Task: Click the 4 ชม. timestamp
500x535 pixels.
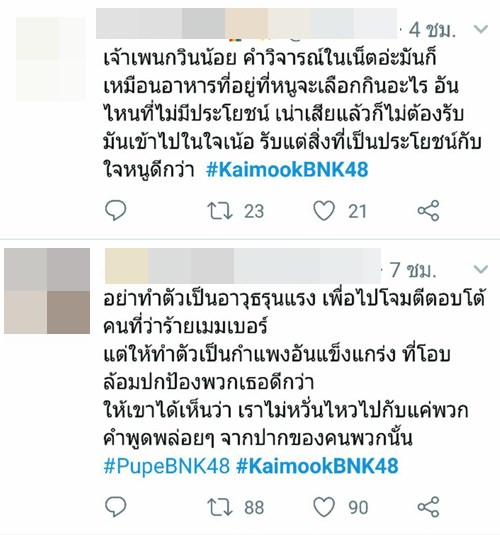Action: click(432, 30)
